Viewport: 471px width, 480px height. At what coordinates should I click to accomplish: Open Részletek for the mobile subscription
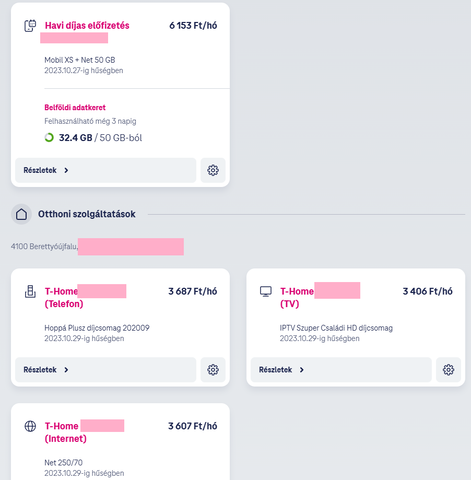click(x=106, y=170)
